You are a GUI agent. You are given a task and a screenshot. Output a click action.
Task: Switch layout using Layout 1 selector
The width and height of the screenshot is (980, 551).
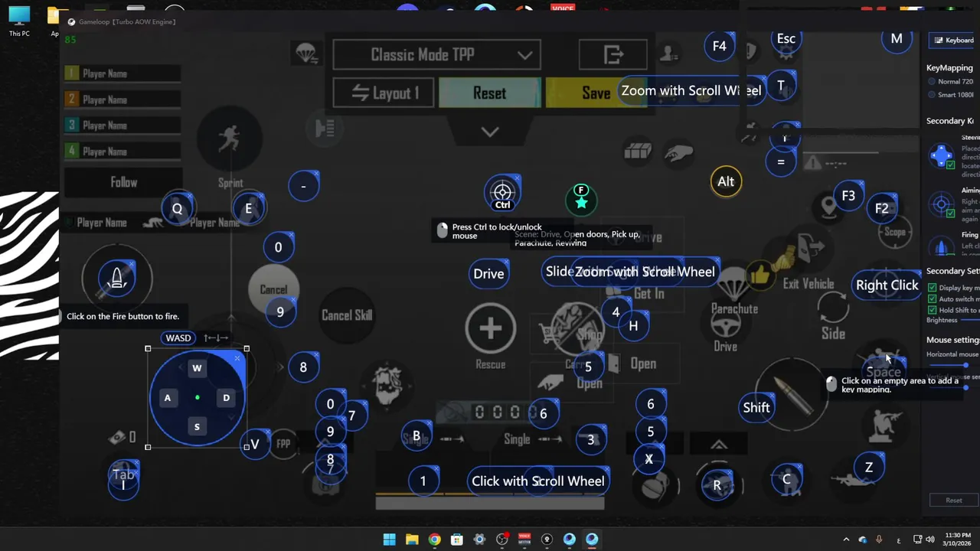(384, 93)
